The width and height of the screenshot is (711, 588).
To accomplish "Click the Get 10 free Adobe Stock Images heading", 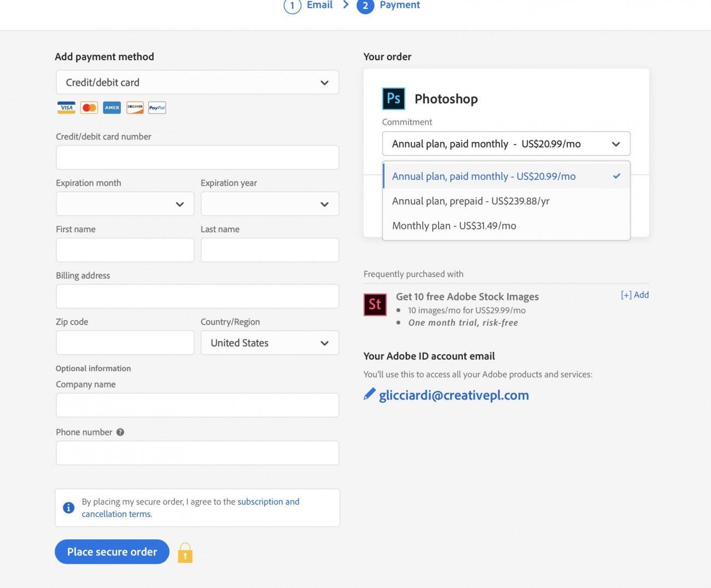I will point(467,297).
